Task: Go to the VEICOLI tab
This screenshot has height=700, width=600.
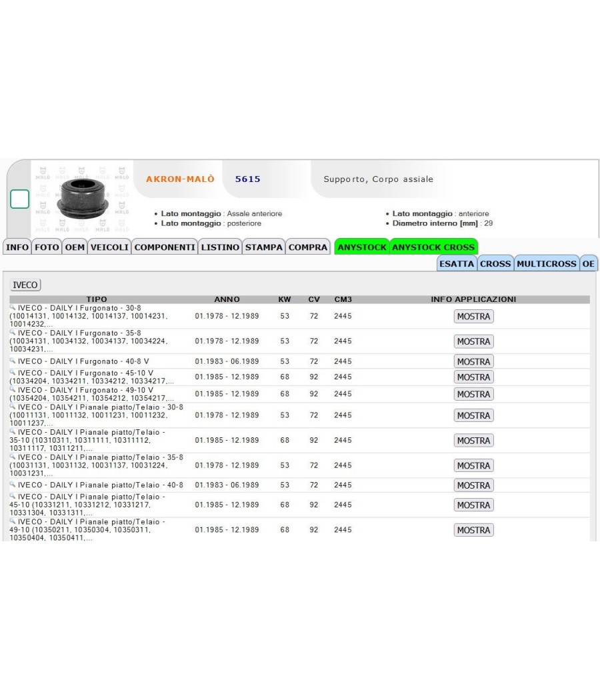Action: point(109,247)
